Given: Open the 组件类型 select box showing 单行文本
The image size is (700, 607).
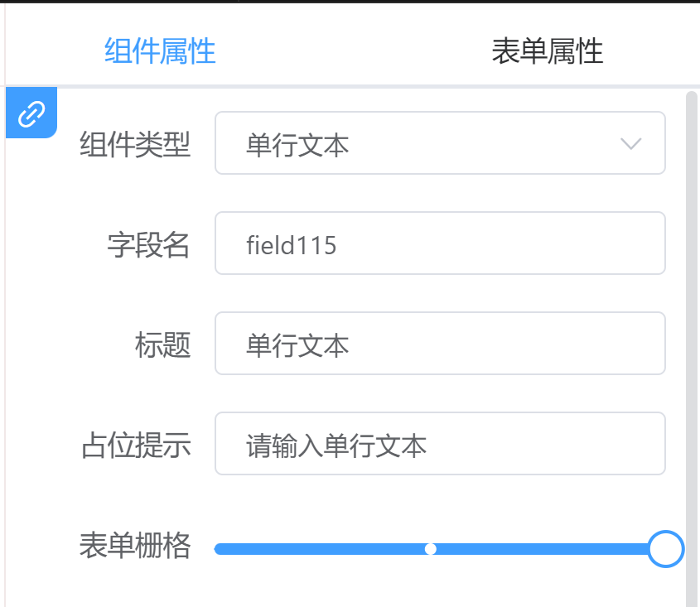Looking at the screenshot, I should tap(440, 142).
